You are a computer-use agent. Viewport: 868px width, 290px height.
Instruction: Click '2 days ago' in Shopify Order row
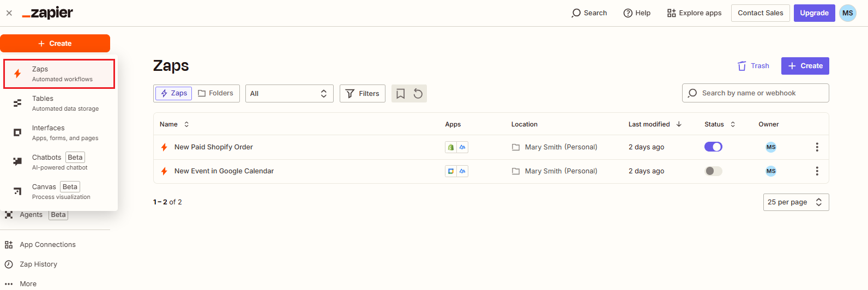(646, 147)
